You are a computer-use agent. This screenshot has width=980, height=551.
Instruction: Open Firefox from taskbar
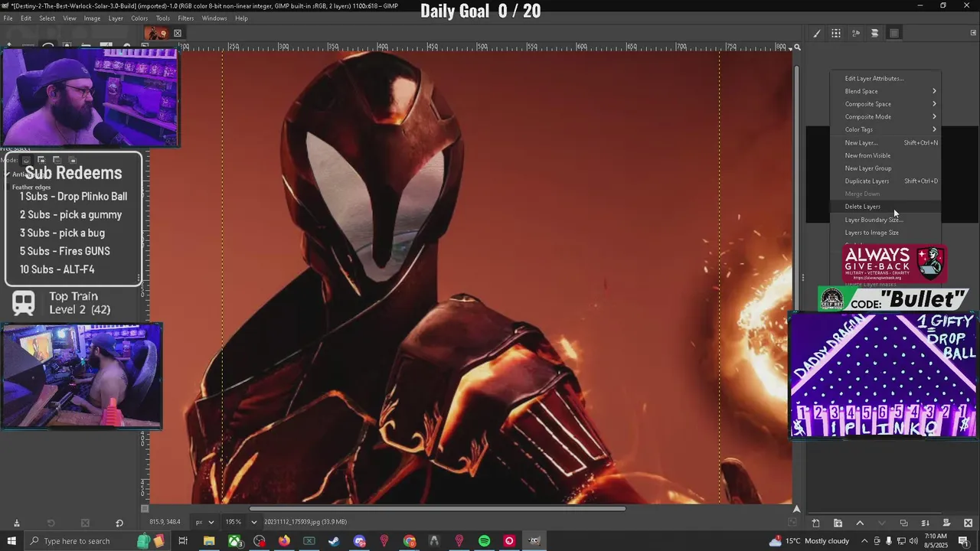click(x=284, y=541)
